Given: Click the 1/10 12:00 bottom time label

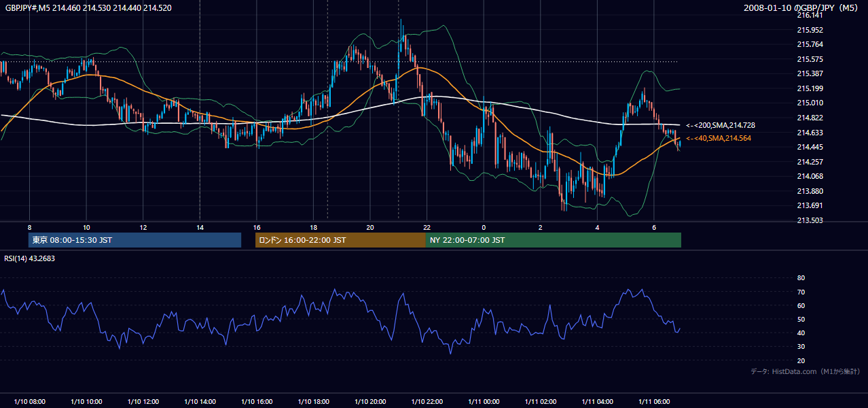Looking at the screenshot, I should click(x=143, y=402).
